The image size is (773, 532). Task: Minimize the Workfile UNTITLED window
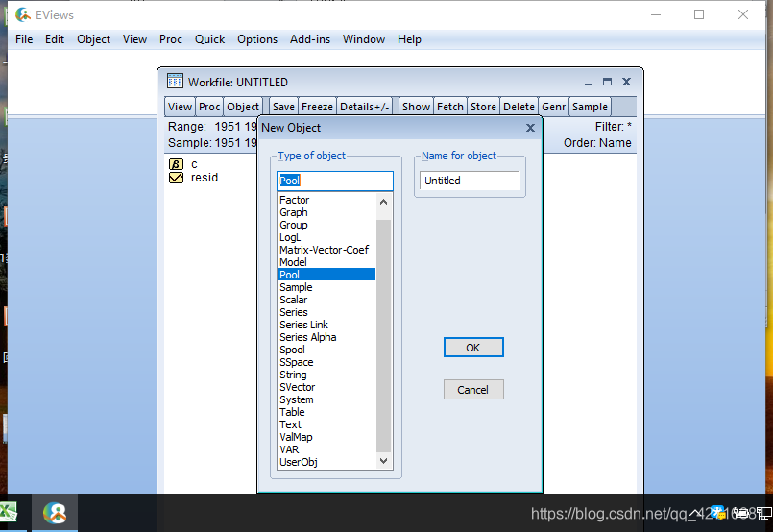coord(588,83)
